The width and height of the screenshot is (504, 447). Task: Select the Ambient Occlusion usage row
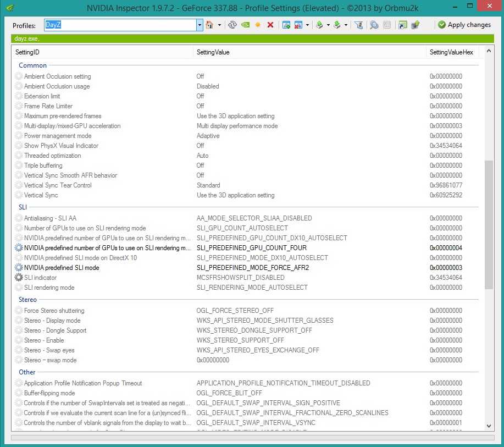click(x=247, y=86)
